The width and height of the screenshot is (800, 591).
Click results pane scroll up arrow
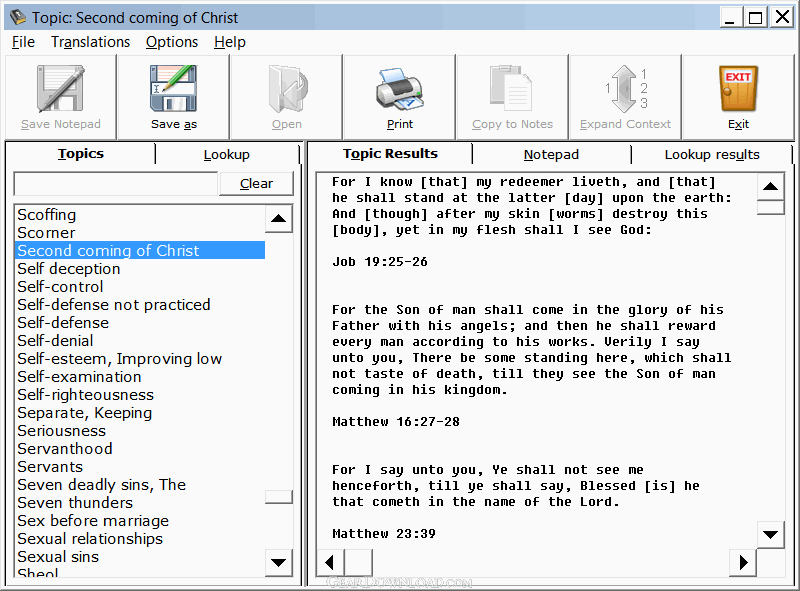click(x=770, y=186)
